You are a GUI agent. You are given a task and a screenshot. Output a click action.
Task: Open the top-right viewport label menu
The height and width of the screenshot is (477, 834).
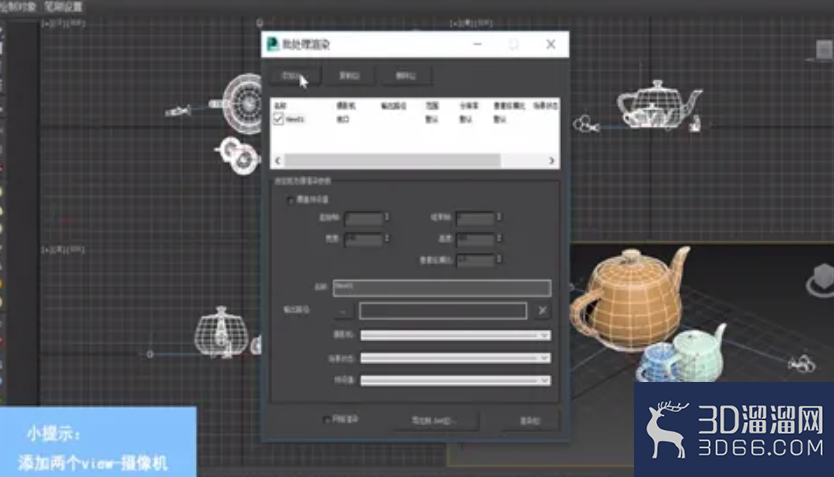pyautogui.click(x=471, y=23)
